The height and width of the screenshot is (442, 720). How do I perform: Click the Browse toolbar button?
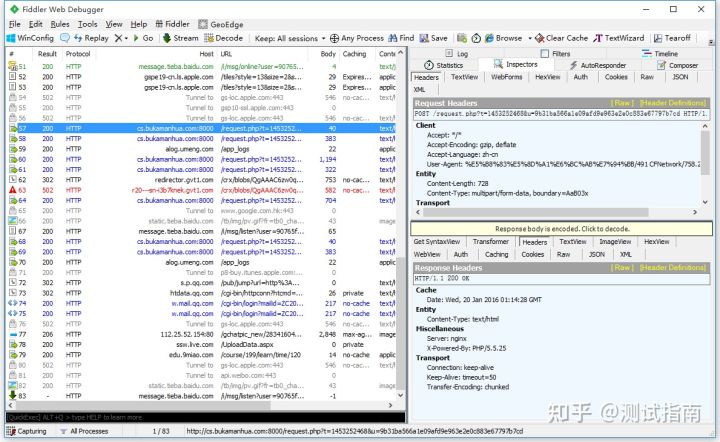pyautogui.click(x=503, y=38)
